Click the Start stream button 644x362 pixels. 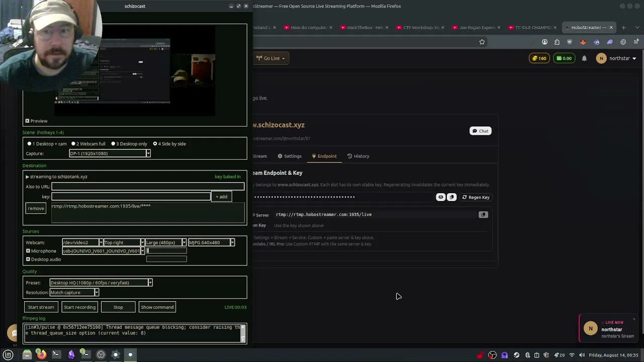(x=41, y=307)
